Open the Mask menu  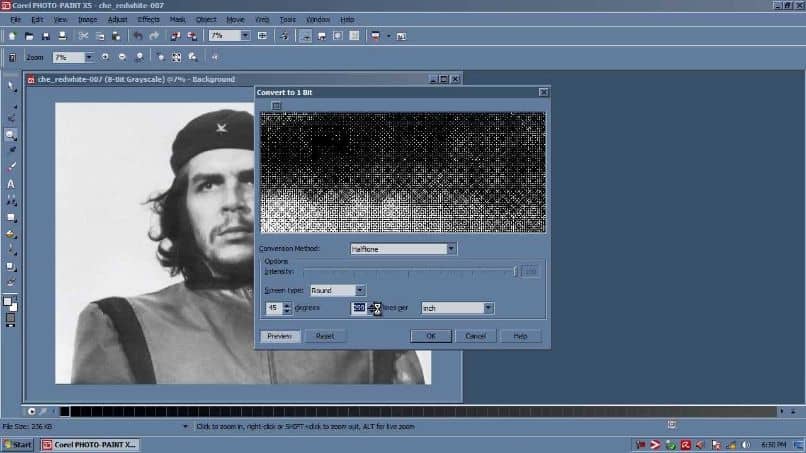(177, 19)
